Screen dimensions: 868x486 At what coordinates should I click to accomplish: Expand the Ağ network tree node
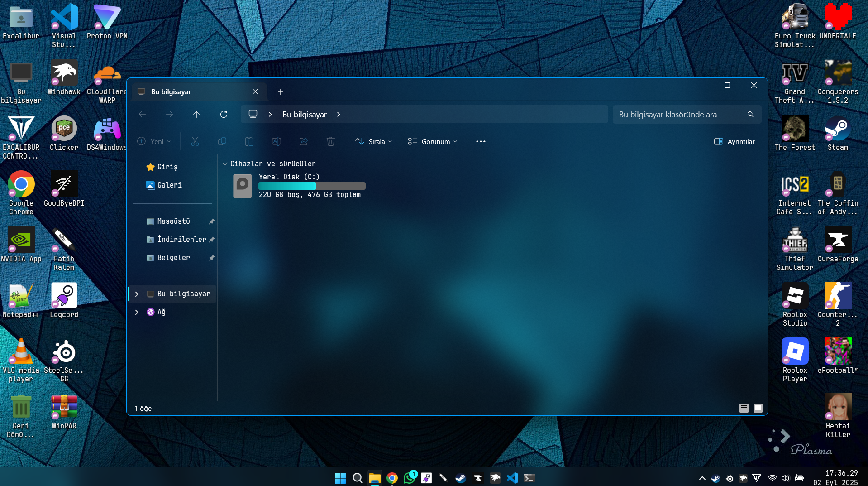pyautogui.click(x=137, y=312)
